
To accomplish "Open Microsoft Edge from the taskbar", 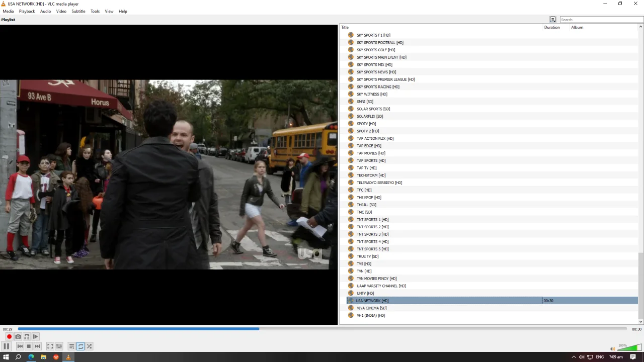I will (31, 357).
